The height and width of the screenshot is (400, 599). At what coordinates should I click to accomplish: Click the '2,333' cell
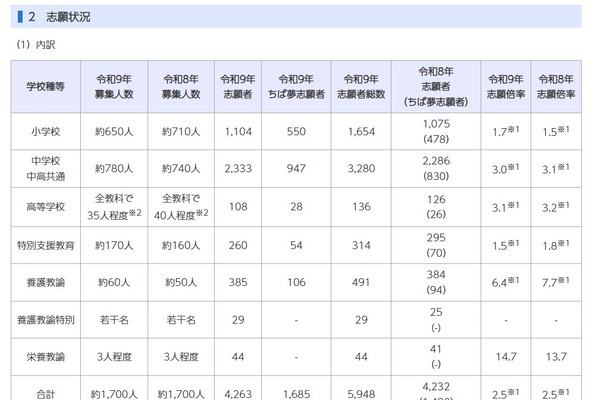coord(238,168)
